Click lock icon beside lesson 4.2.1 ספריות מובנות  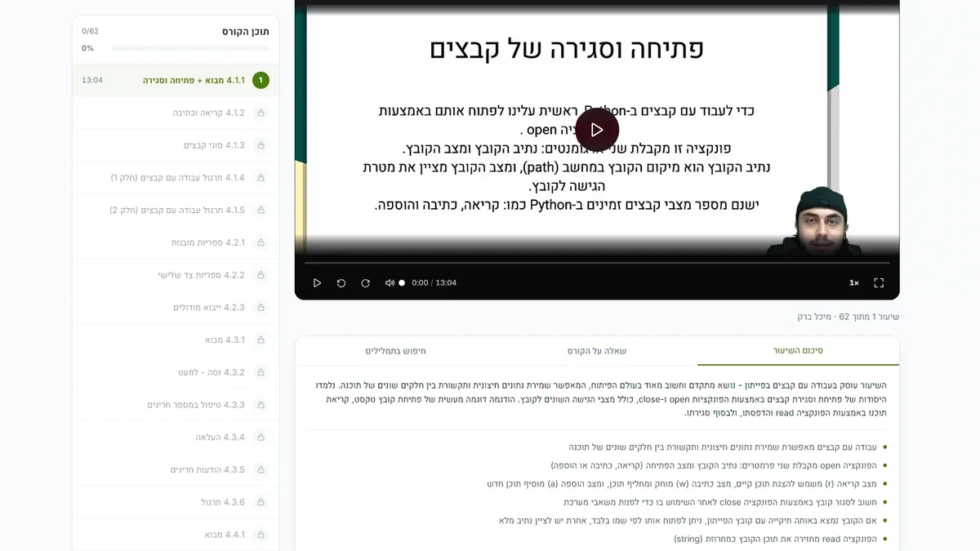(261, 242)
